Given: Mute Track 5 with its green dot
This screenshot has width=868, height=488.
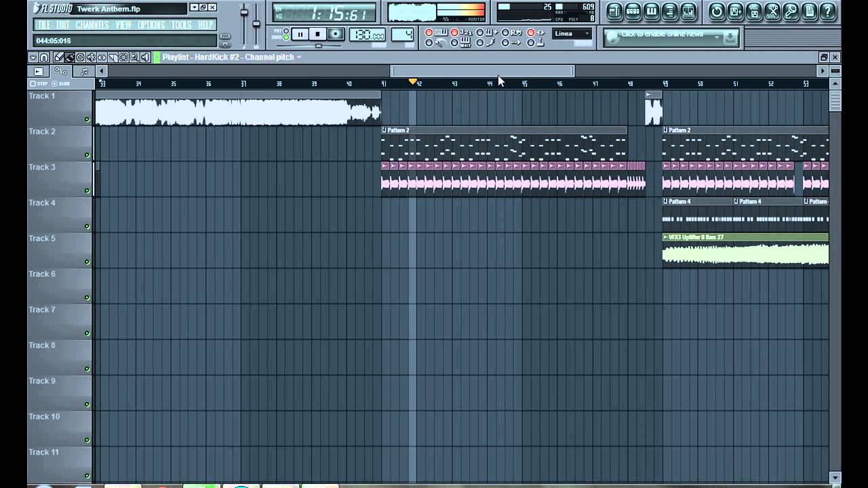Looking at the screenshot, I should click(x=87, y=262).
